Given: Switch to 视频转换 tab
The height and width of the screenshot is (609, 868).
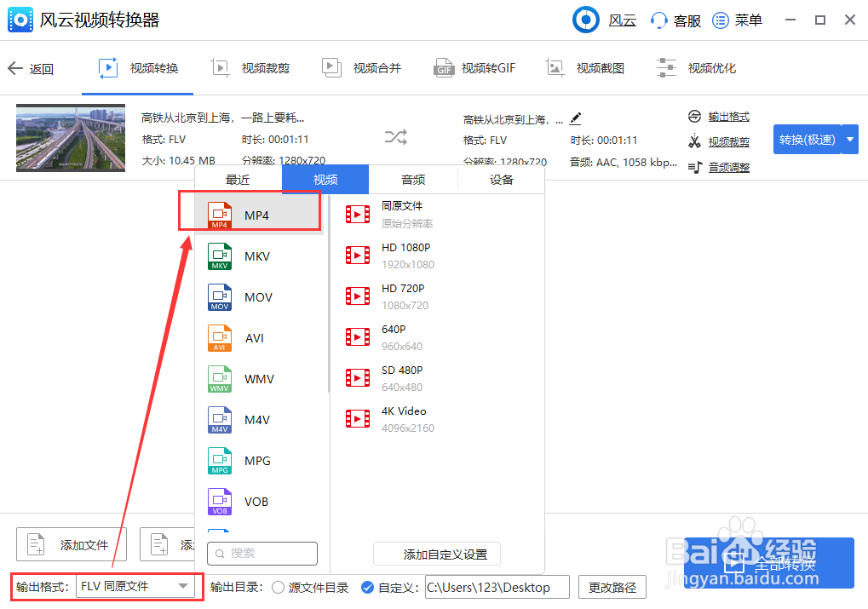Looking at the screenshot, I should 138,68.
